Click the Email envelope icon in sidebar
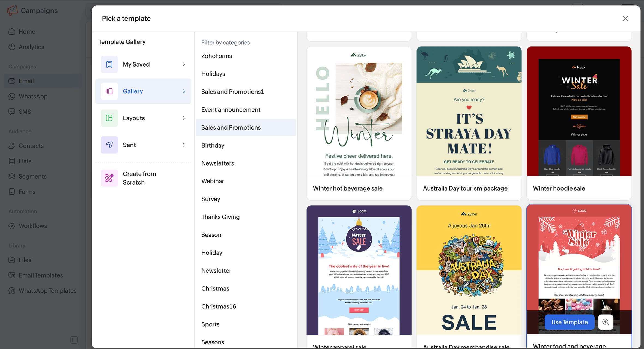This screenshot has width=644, height=349. 12,81
